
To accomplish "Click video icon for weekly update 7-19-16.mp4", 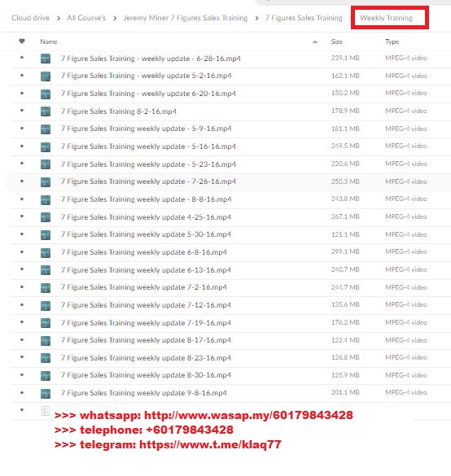I will pyautogui.click(x=46, y=323).
